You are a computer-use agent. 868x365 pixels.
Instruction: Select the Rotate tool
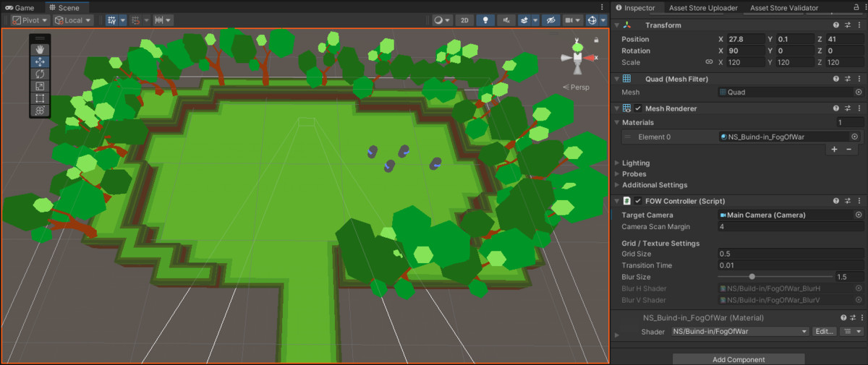40,74
